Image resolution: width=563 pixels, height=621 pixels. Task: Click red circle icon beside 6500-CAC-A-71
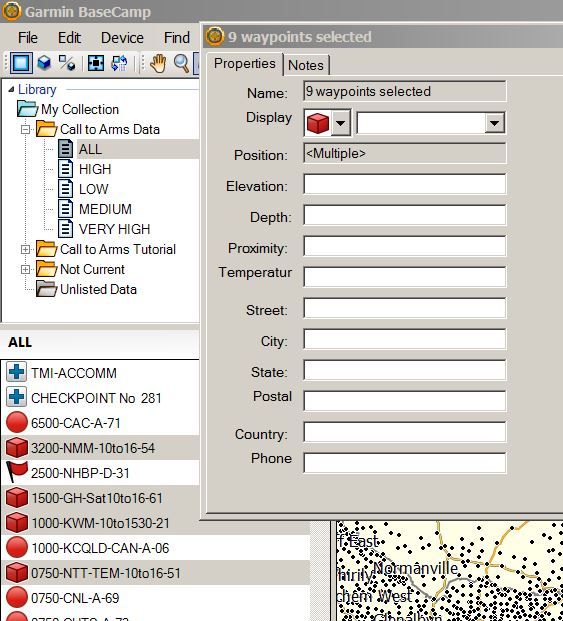tap(17, 422)
